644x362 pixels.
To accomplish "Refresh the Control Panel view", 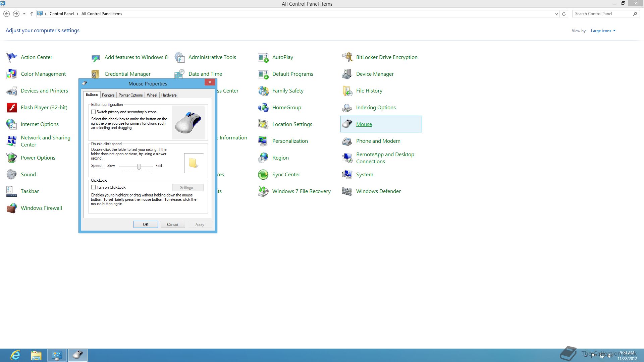I will click(x=564, y=14).
